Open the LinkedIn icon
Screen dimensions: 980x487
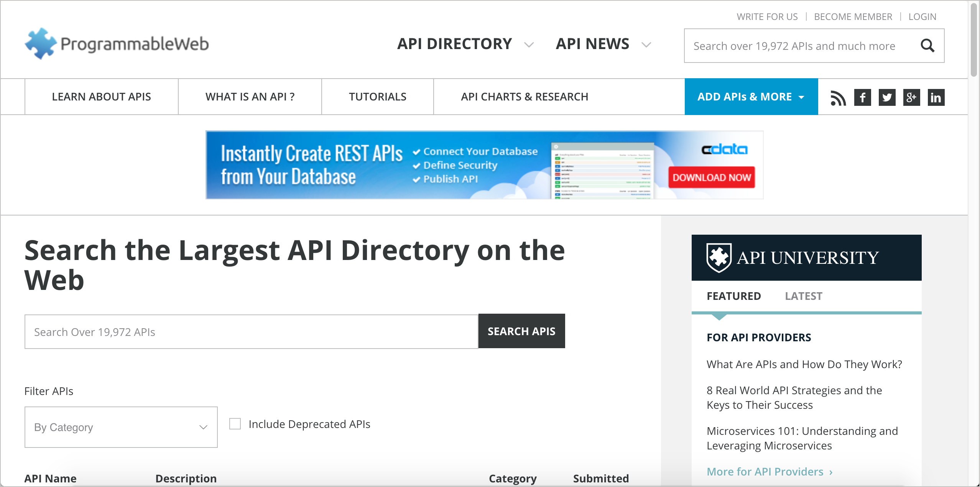(x=936, y=97)
